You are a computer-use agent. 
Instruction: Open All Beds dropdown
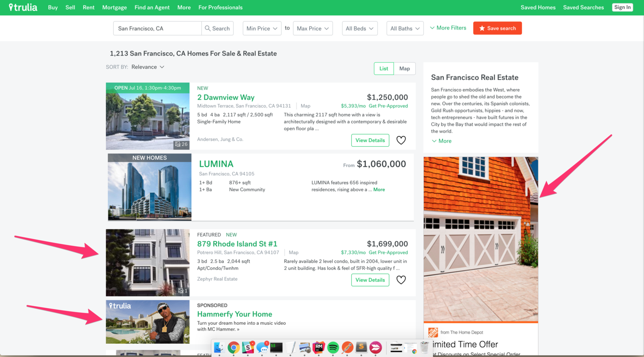360,28
